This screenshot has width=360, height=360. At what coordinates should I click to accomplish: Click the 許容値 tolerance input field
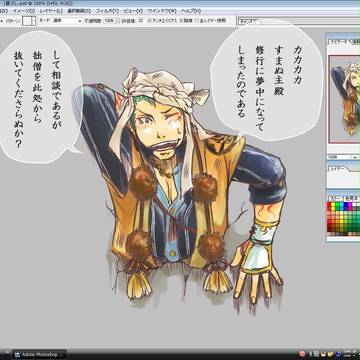[x=141, y=21]
